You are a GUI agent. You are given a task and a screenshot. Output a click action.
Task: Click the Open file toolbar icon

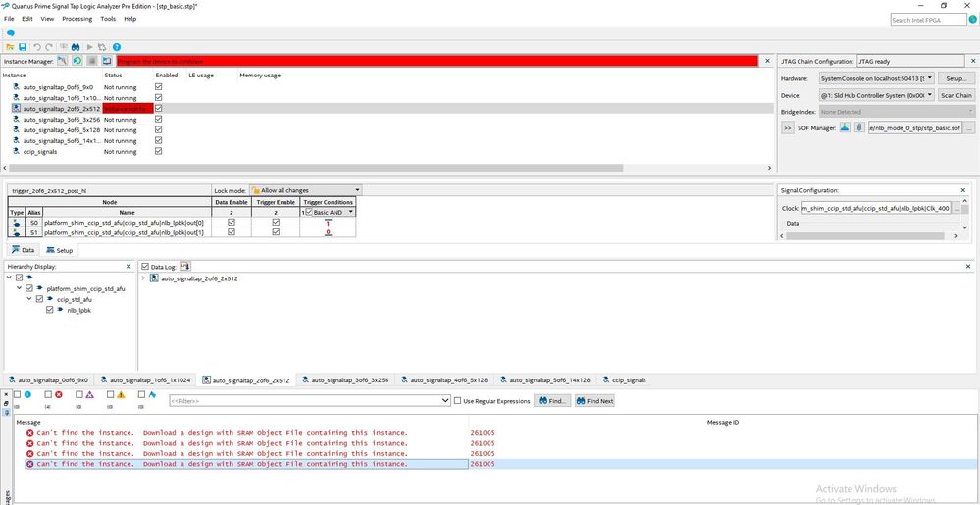[x=10, y=47]
